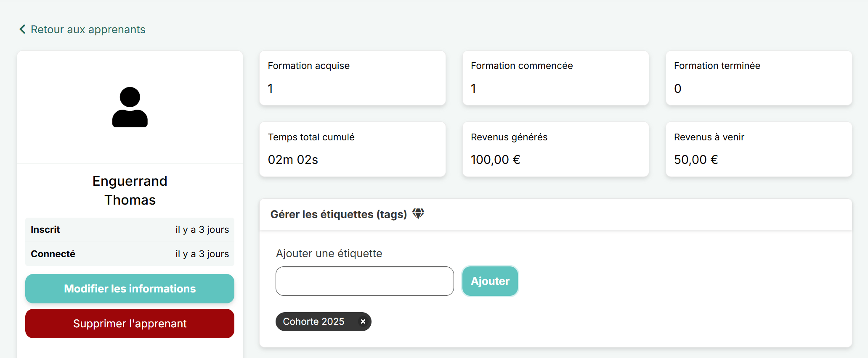Click the "Inscrit" info row
The width and height of the screenshot is (868, 358).
coord(130,230)
